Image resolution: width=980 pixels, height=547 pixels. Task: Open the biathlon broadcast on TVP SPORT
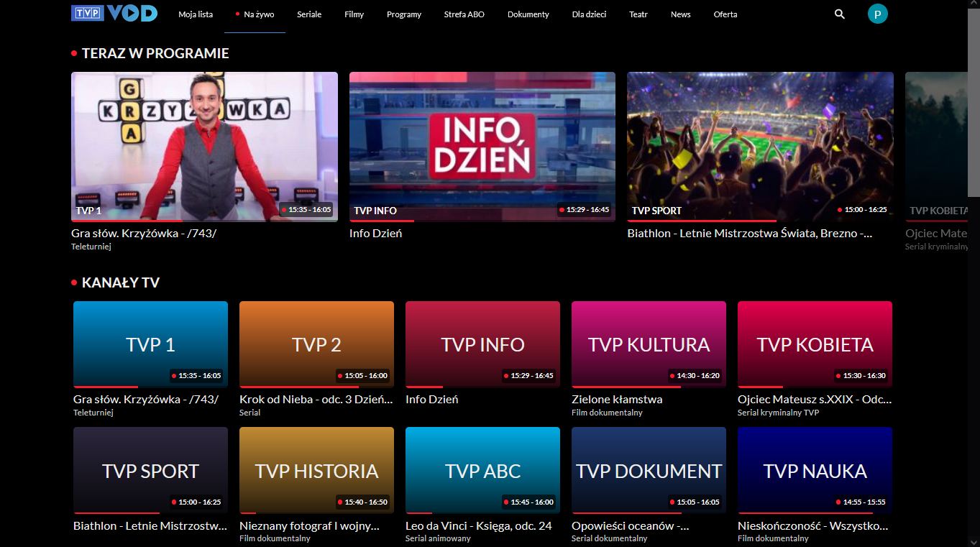click(759, 146)
